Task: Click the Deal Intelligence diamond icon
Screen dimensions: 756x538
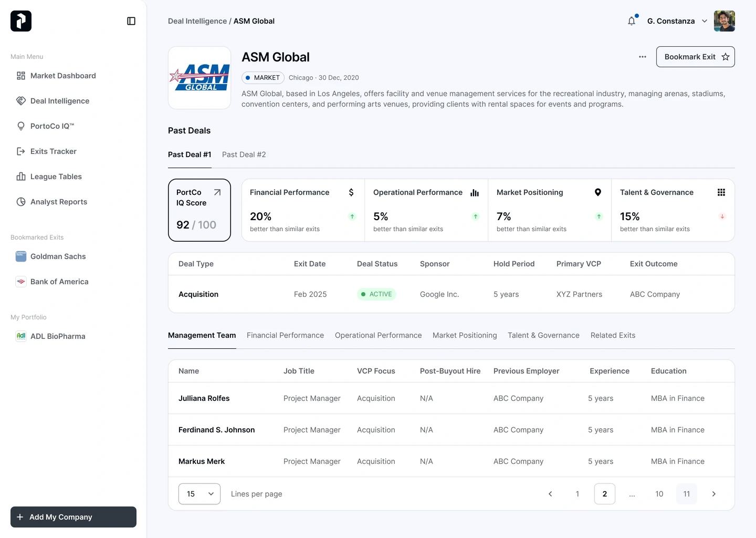Action: tap(21, 101)
